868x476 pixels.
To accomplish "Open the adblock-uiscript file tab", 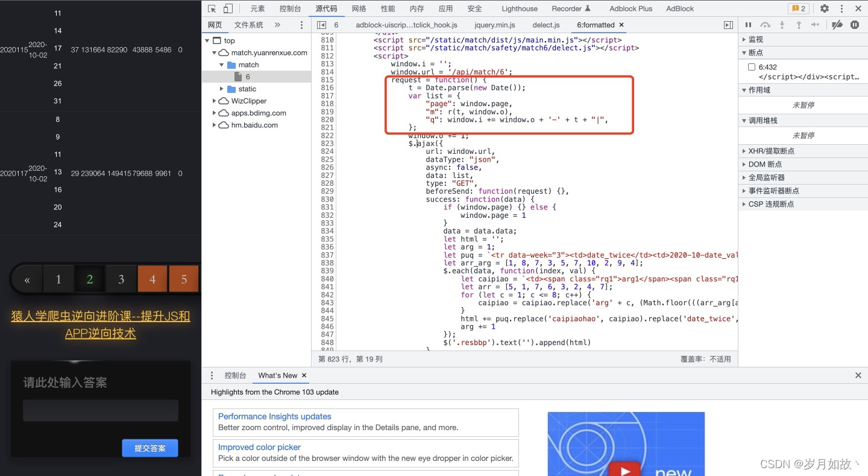I will point(406,25).
